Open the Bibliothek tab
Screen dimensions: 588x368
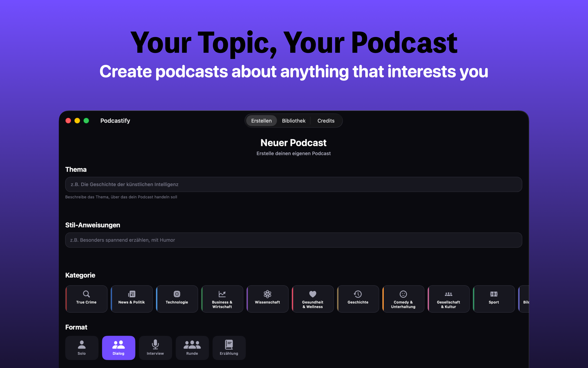point(294,121)
